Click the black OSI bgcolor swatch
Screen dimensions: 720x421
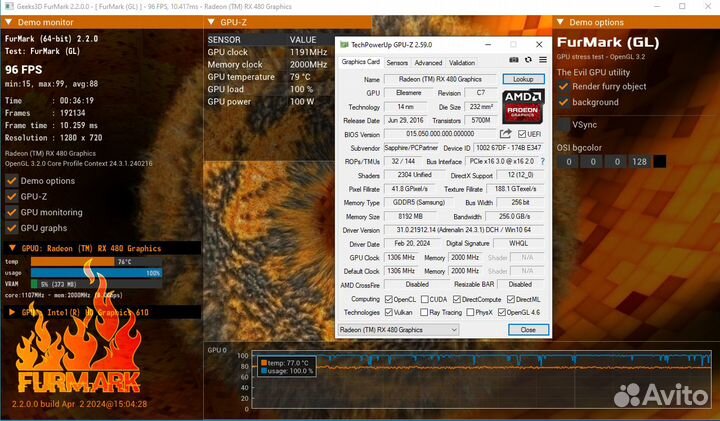click(659, 162)
